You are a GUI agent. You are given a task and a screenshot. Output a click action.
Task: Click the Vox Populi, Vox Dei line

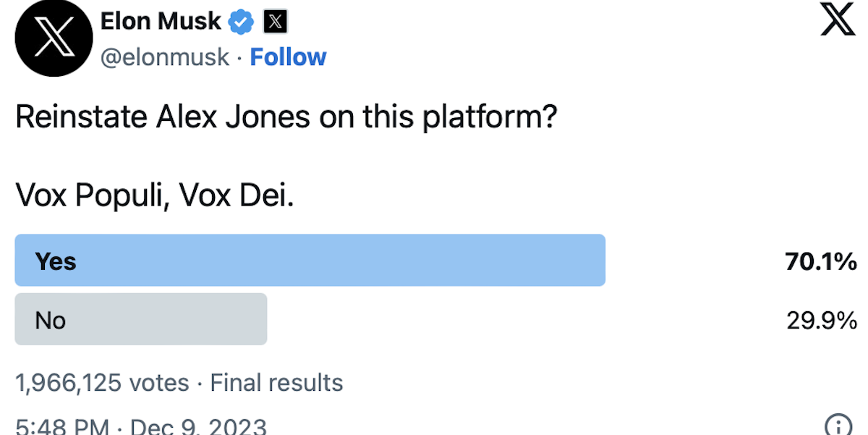[x=155, y=195]
